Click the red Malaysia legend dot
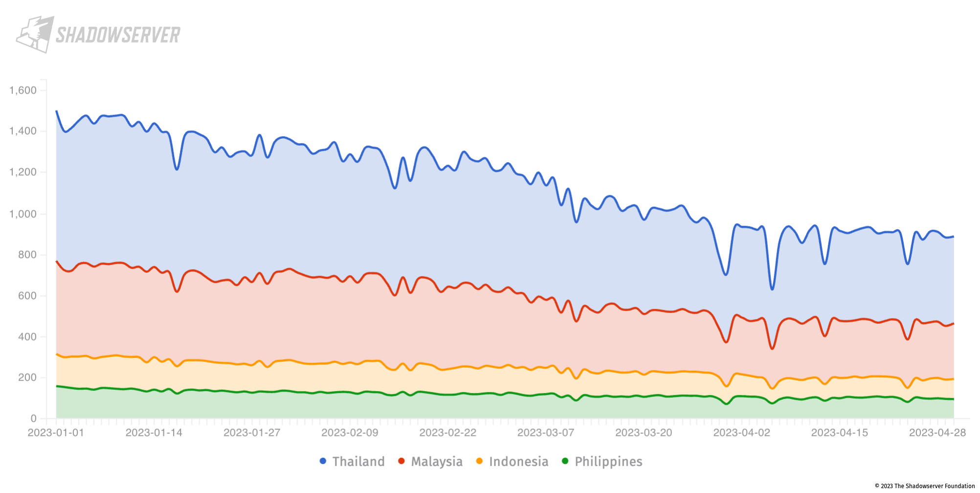This screenshot has width=980, height=493. tap(401, 461)
